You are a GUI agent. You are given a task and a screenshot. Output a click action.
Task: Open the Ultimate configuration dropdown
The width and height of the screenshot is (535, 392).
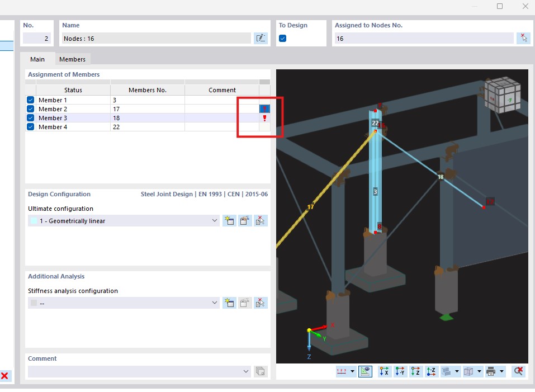point(215,221)
